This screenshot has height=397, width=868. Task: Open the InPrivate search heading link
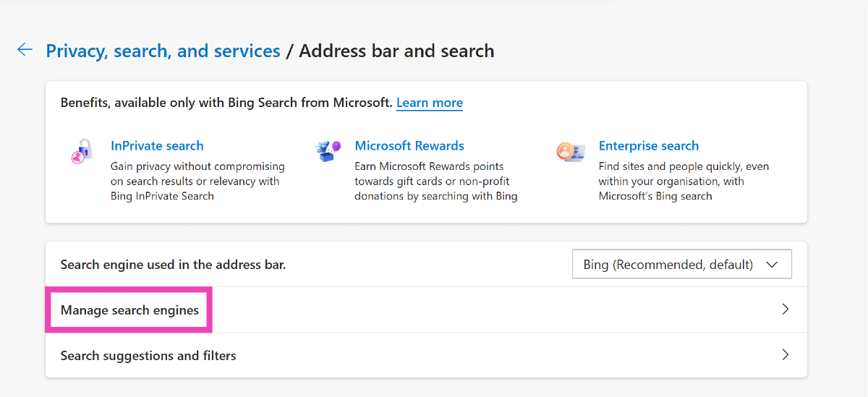[x=157, y=146]
